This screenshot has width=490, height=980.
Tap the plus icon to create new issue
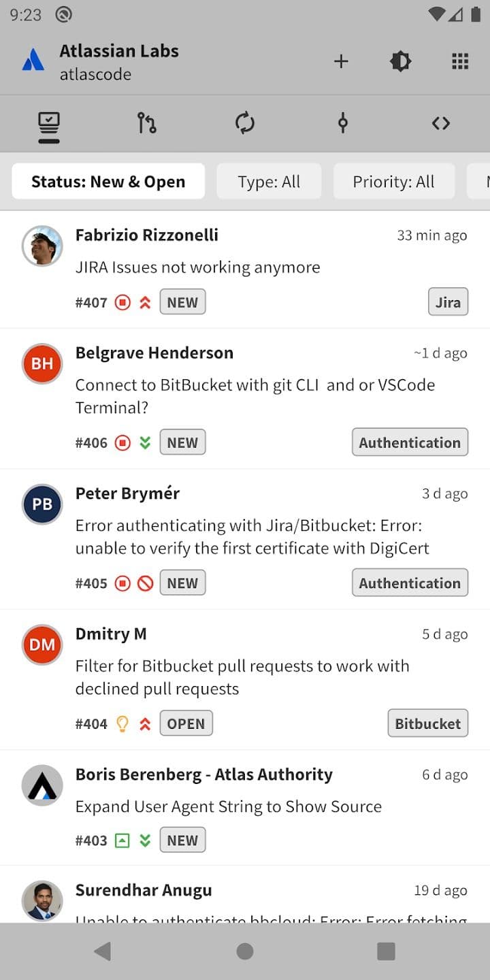click(340, 61)
